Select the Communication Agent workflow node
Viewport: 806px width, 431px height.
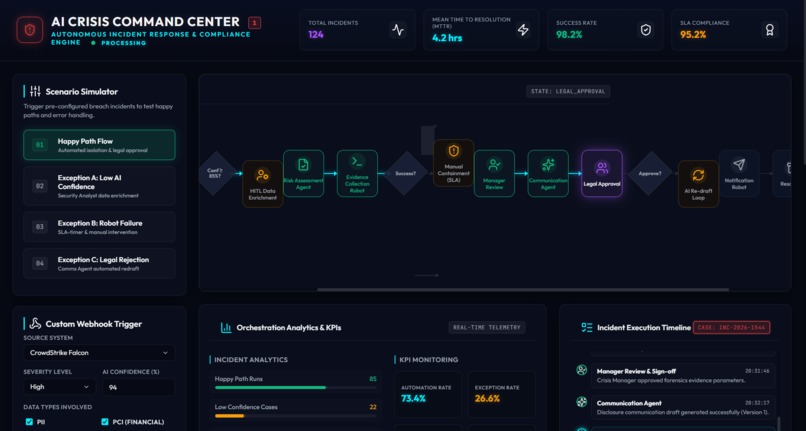[548, 173]
